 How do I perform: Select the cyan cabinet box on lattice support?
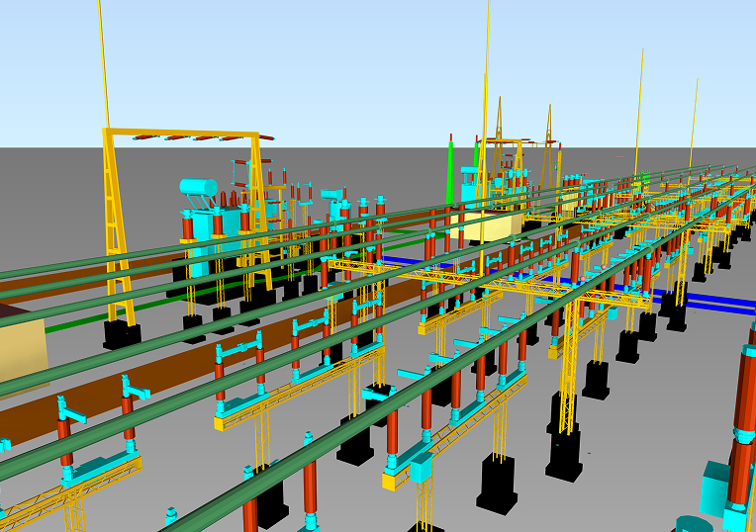[422, 468]
